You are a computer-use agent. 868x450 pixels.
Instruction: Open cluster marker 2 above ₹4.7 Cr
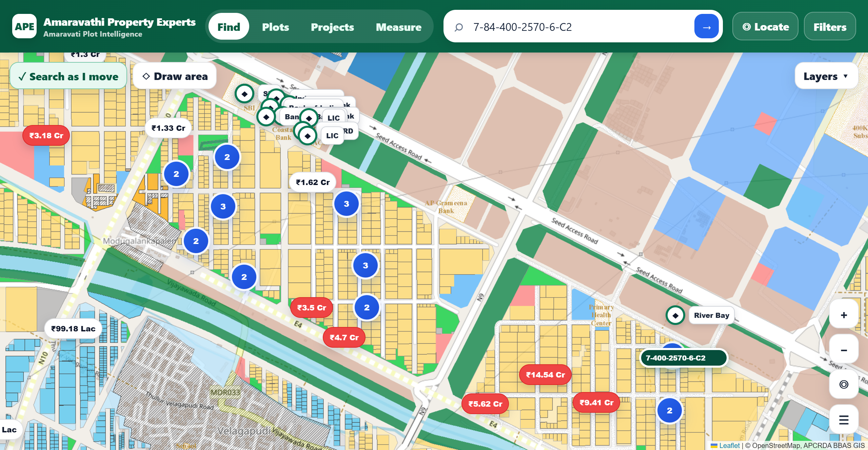[x=367, y=308]
